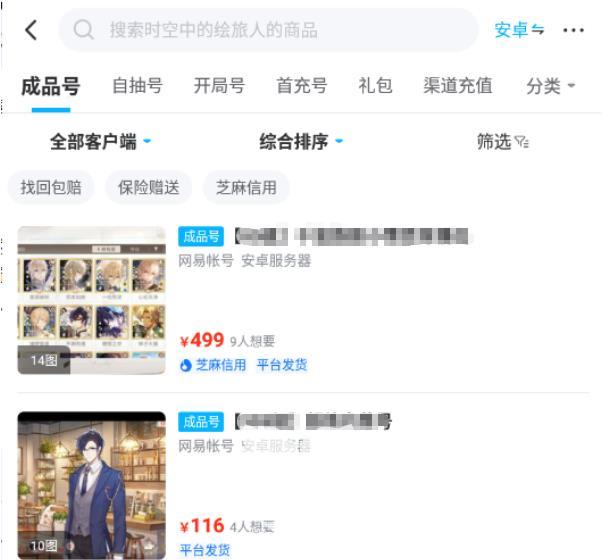
Task: Focus the 搜索时空中的绘旅人的商品 search field
Action: [268, 30]
